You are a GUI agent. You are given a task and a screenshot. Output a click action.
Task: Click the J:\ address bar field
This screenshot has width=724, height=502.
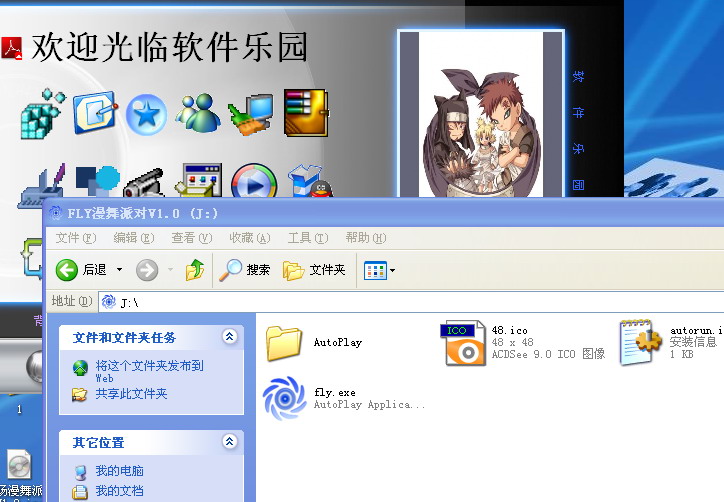(x=411, y=302)
